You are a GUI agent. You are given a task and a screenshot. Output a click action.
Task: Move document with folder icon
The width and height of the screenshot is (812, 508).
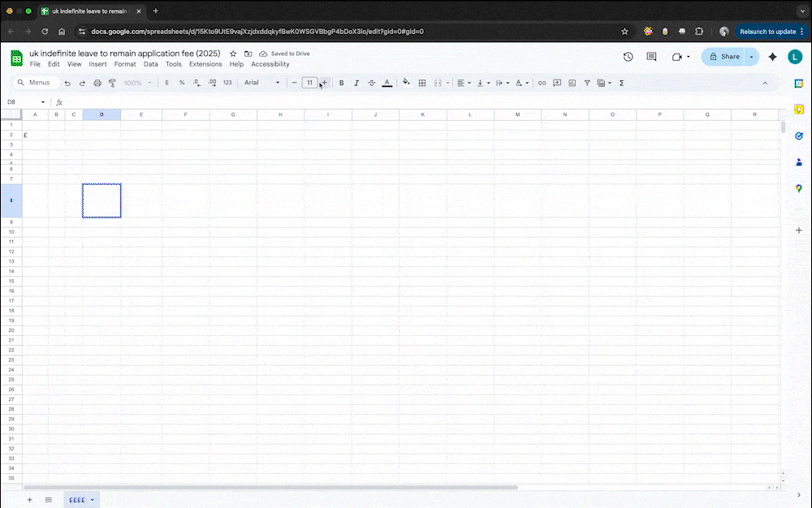(x=248, y=54)
